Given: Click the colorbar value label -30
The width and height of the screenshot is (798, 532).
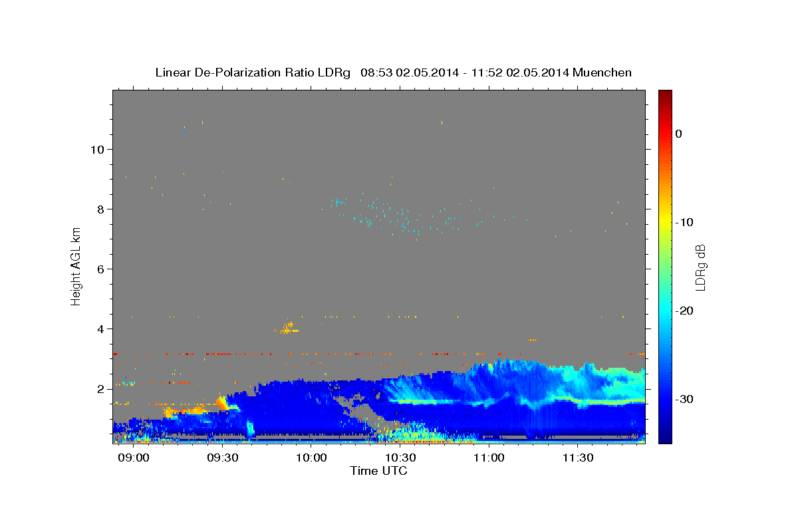Looking at the screenshot, I should tap(684, 399).
